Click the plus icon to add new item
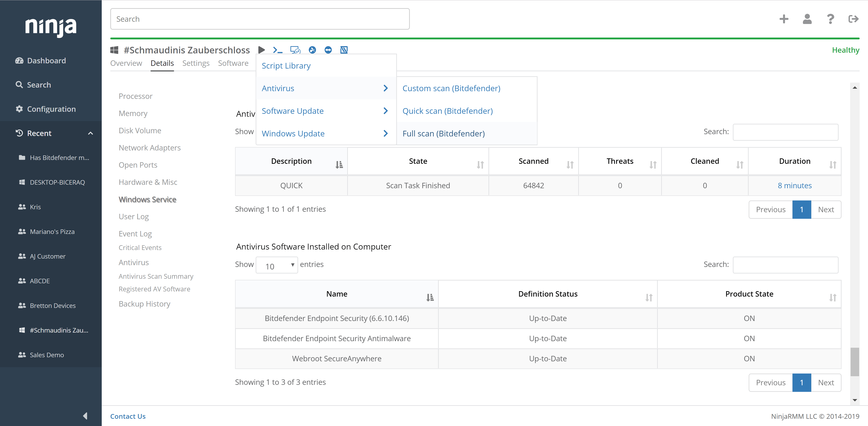The width and height of the screenshot is (868, 426). [784, 19]
